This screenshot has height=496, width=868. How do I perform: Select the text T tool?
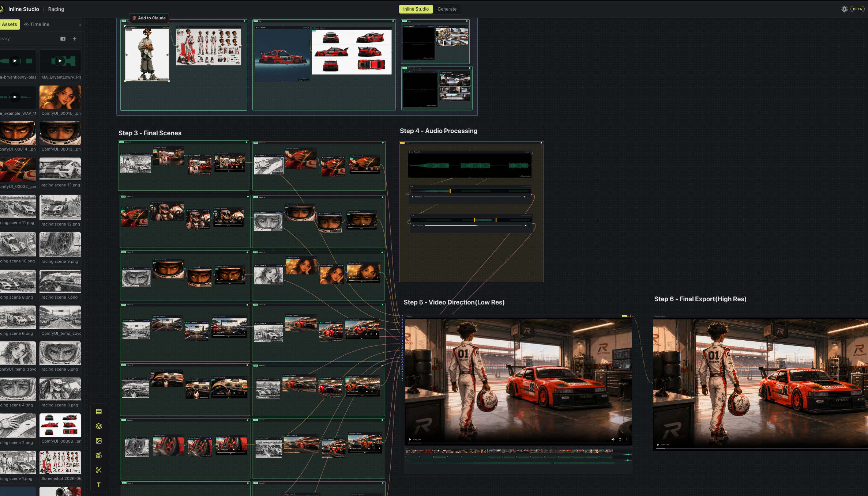99,485
